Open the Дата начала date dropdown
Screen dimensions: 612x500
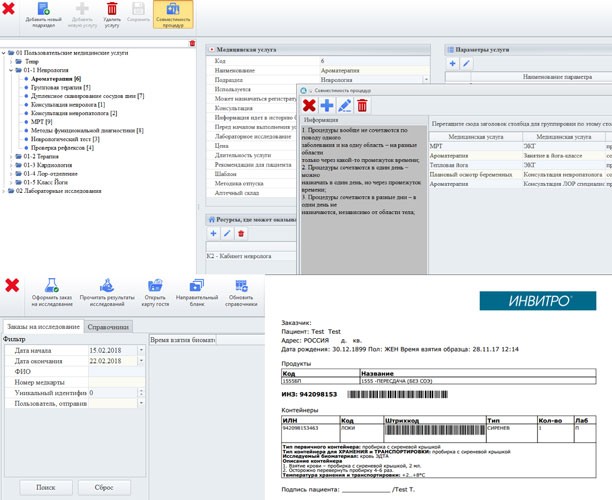[x=140, y=350]
